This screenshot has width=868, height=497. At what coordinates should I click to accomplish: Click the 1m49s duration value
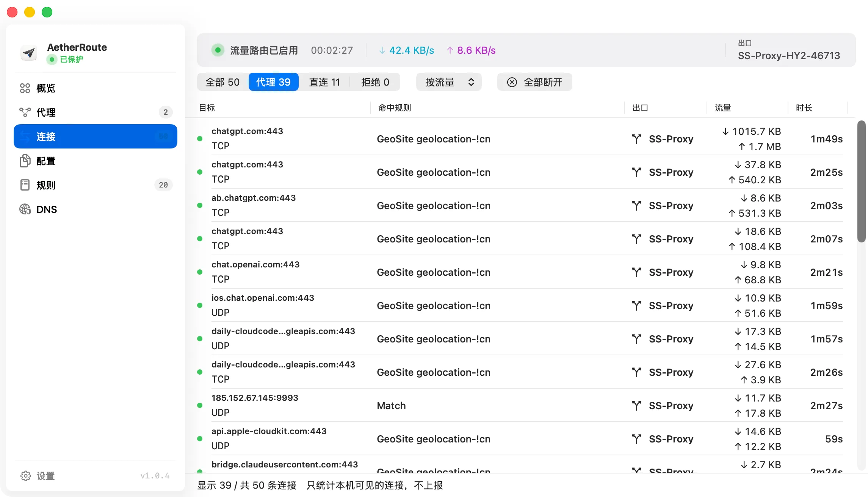click(x=827, y=139)
